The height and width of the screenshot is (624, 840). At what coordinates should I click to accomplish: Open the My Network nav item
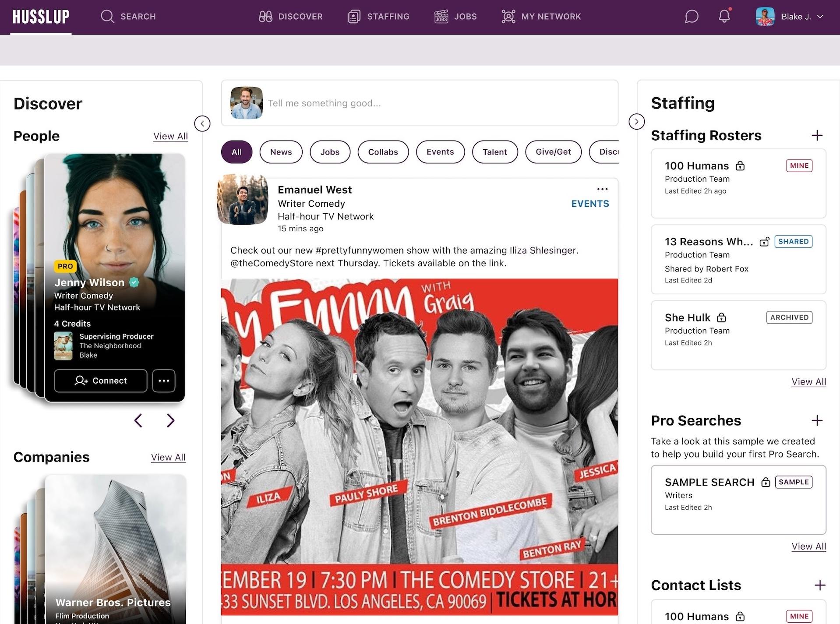pos(541,17)
